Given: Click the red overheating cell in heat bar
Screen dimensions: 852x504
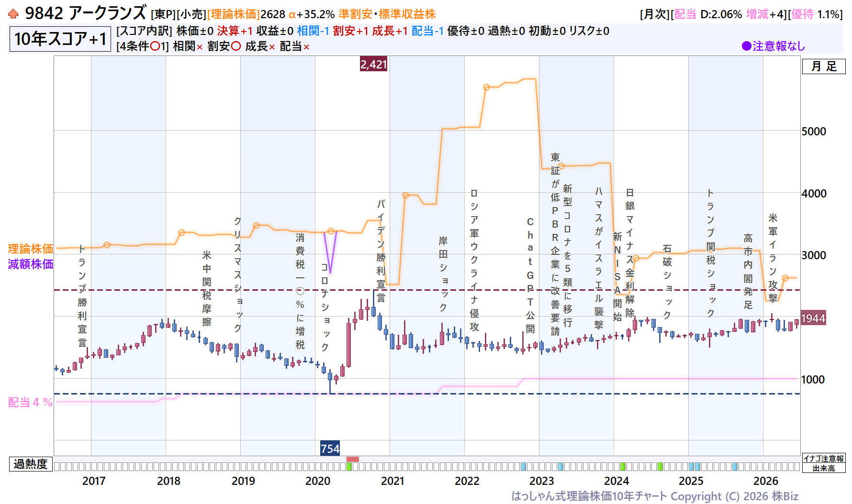Looking at the screenshot, I should (353, 460).
